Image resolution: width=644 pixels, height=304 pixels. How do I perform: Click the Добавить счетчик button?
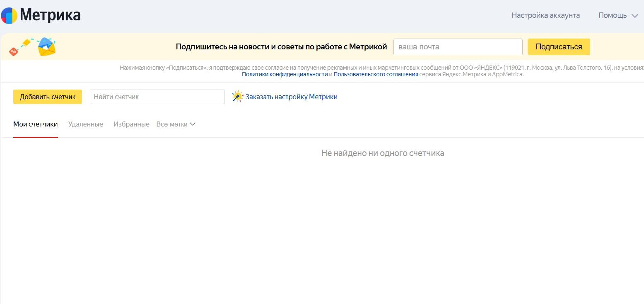[48, 97]
